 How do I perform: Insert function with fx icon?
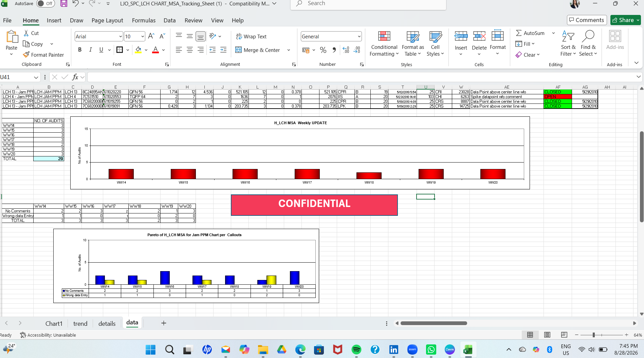[x=75, y=77]
